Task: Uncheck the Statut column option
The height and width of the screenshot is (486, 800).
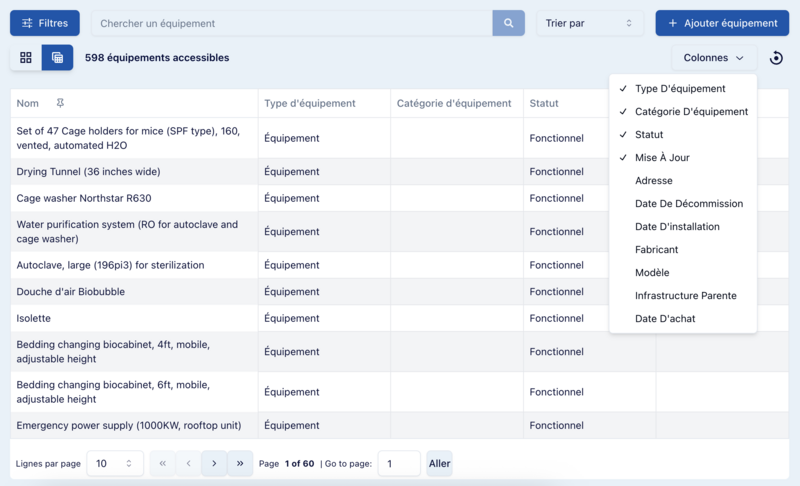Action: pos(649,135)
